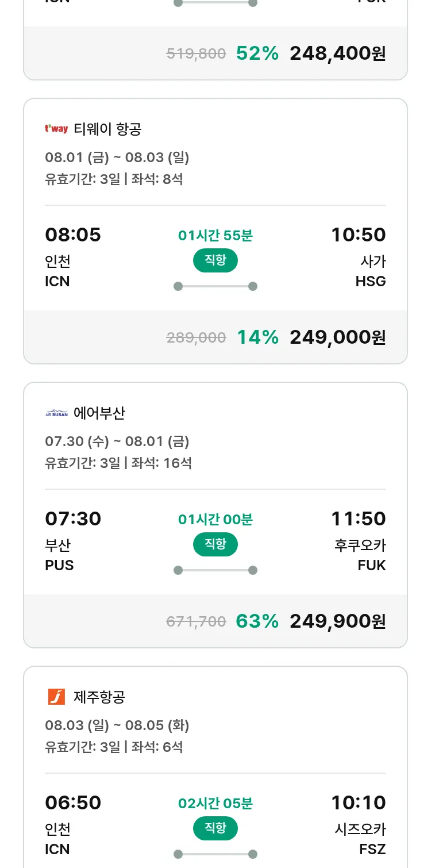
Task: Select the 249,000원 T'way fare
Action: tap(337, 337)
